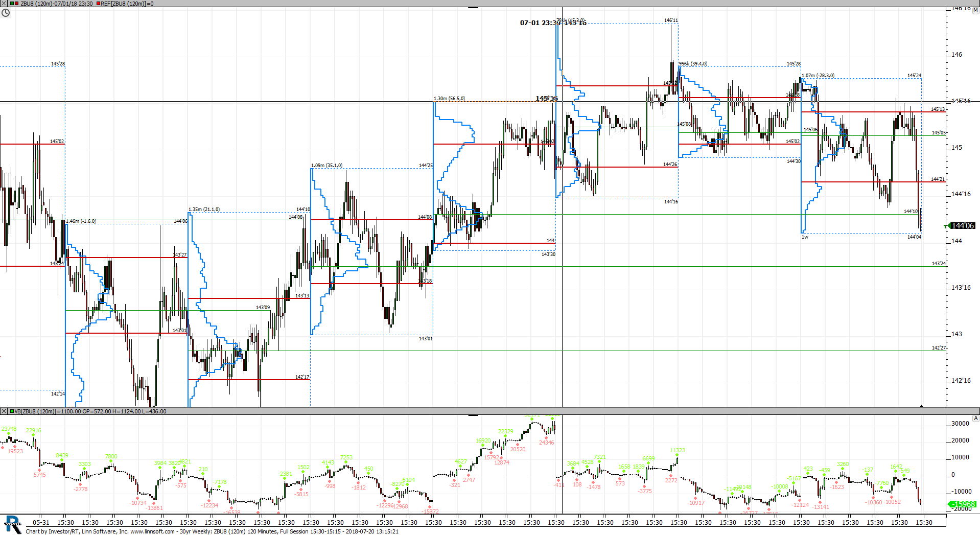The image size is (980, 535).
Task: Click the 24346 volume label in the lower pane
Action: [x=546, y=443]
